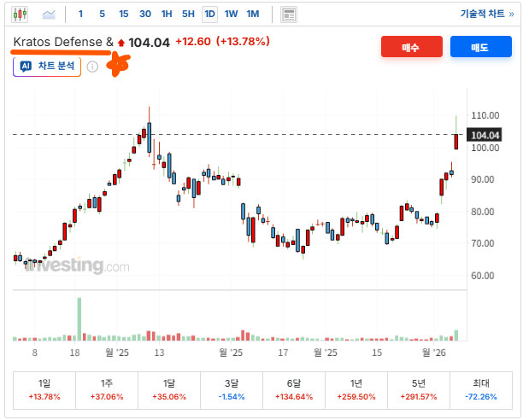Open the news panel icon in toolbar
Image resolution: width=523 pixels, height=420 pixels.
point(289,15)
